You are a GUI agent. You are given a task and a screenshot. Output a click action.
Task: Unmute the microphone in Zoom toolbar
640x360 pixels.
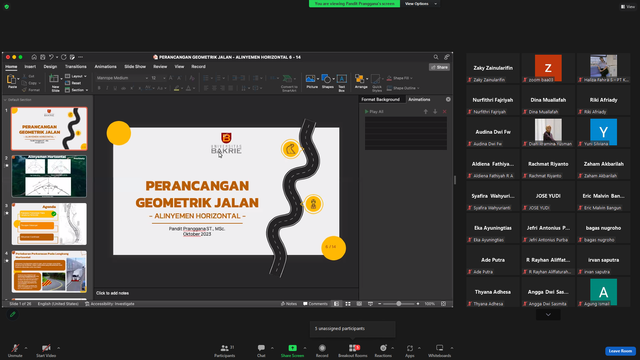coord(15,350)
